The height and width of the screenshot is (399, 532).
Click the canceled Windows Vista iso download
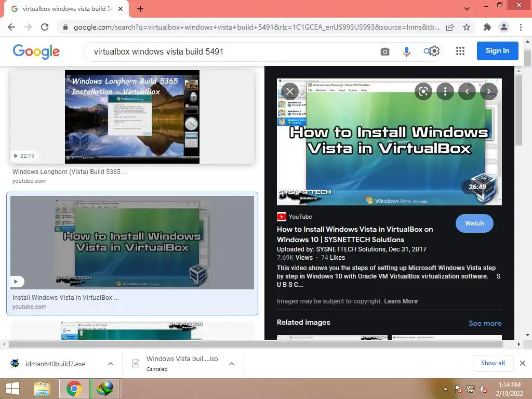(x=182, y=363)
